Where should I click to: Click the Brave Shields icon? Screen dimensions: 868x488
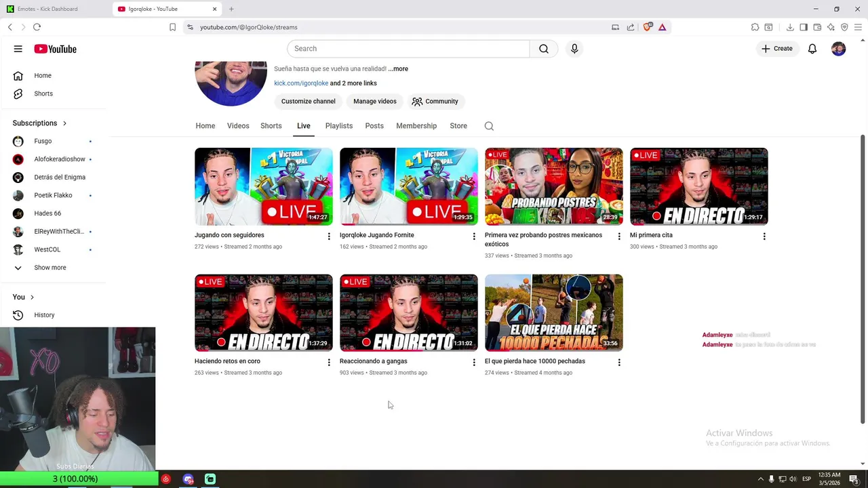(x=647, y=27)
